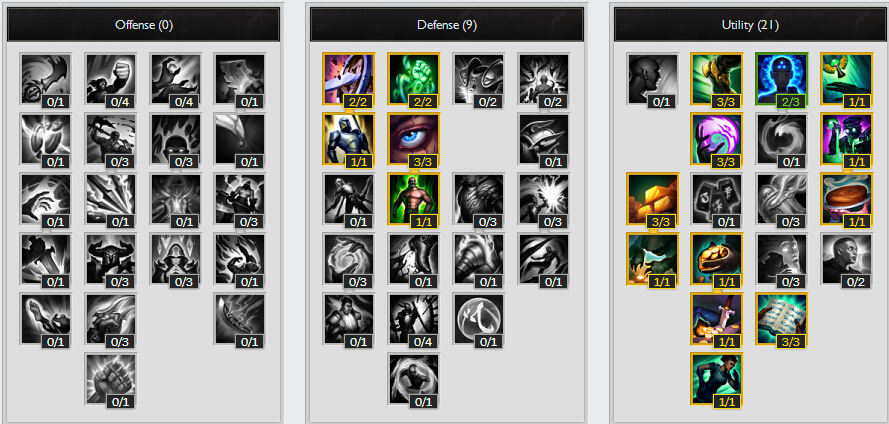Select the green glowing fist Defense mastery

pyautogui.click(x=413, y=79)
